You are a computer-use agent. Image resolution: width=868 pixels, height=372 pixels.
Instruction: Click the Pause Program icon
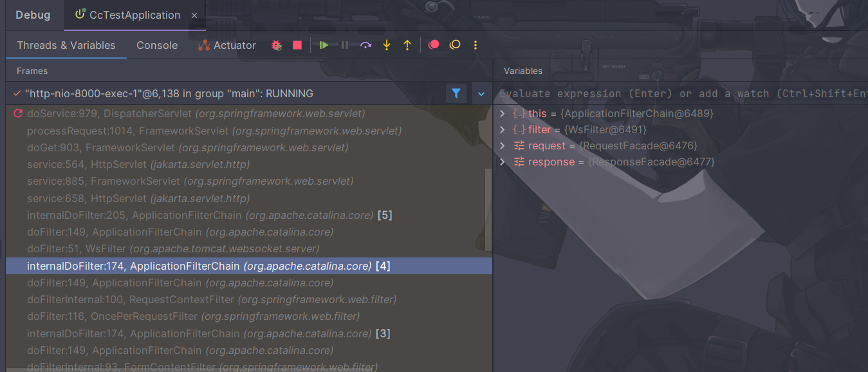(345, 45)
